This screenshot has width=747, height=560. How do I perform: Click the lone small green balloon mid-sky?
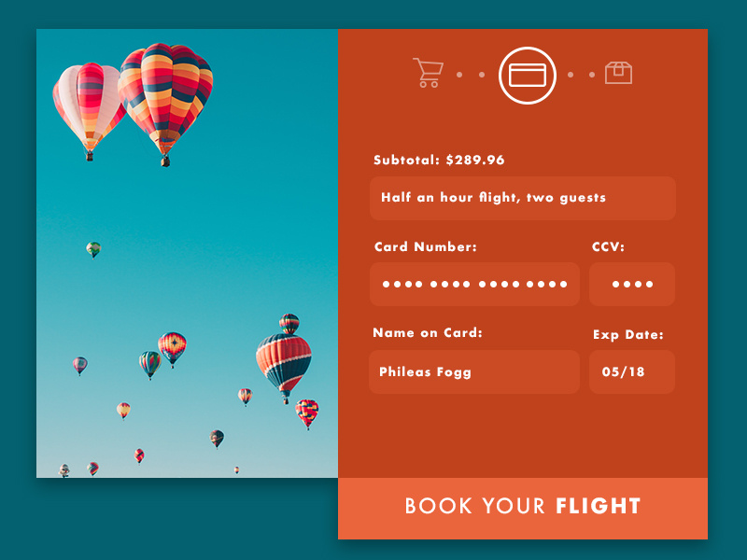pyautogui.click(x=93, y=249)
